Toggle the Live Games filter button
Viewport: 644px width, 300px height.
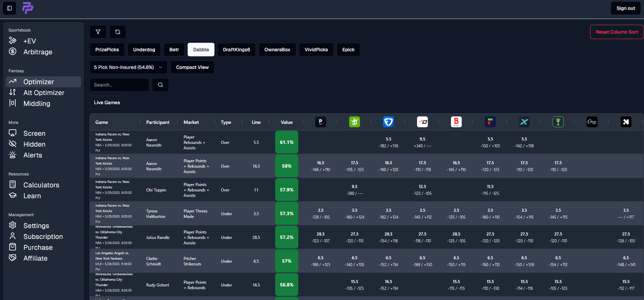click(x=107, y=103)
